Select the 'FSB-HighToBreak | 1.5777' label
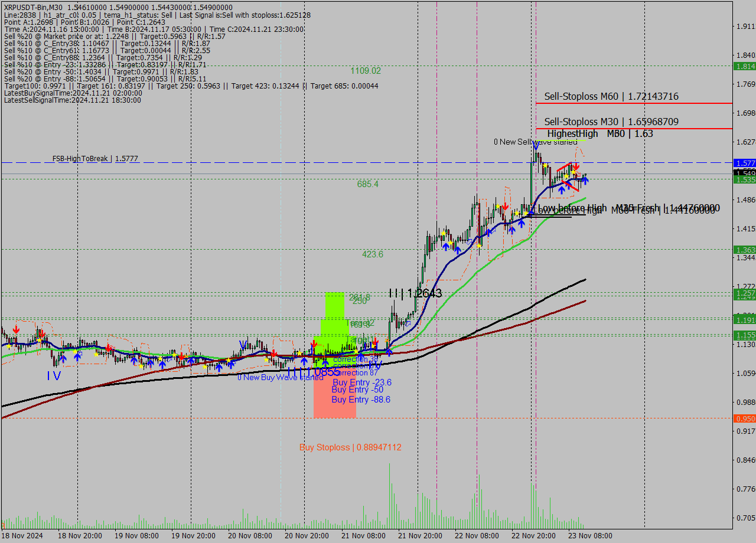756x543 pixels. pyautogui.click(x=95, y=159)
